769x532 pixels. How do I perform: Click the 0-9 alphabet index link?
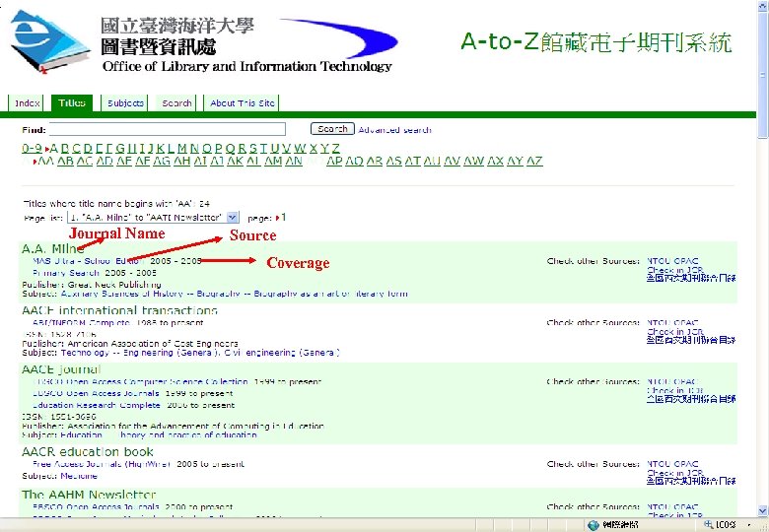(32, 148)
